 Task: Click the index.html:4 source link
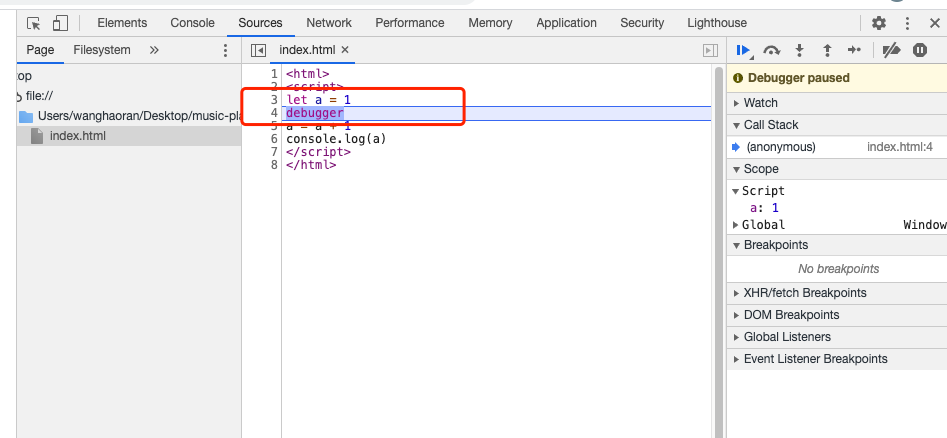pyautogui.click(x=900, y=147)
